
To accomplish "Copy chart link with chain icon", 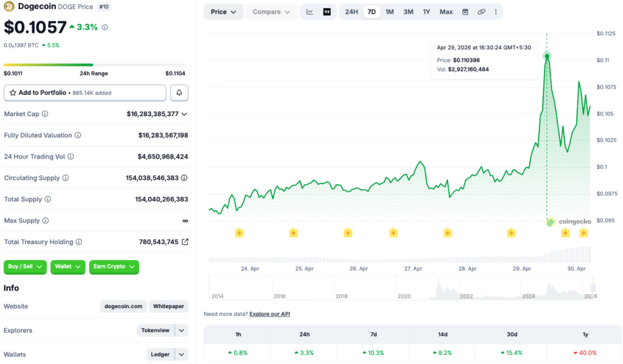I will coord(481,12).
